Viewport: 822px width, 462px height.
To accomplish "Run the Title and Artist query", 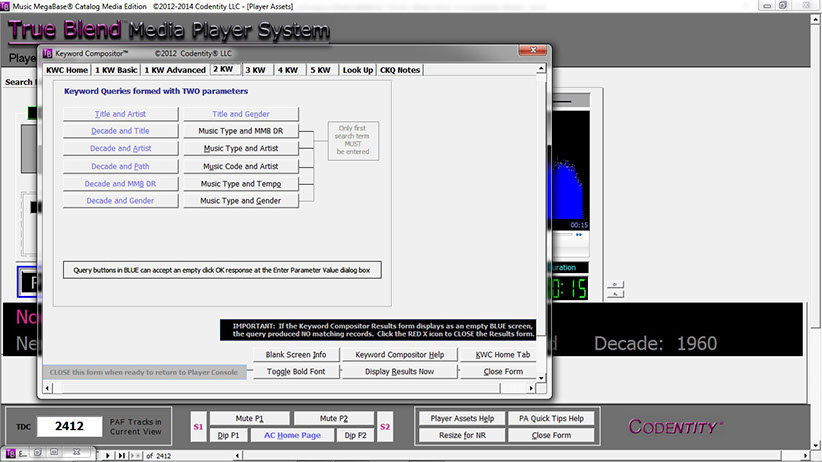I will click(120, 114).
